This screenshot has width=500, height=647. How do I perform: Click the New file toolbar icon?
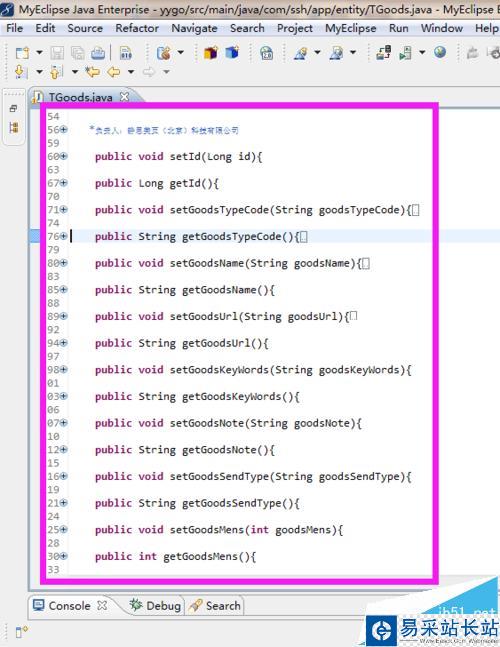coord(22,53)
